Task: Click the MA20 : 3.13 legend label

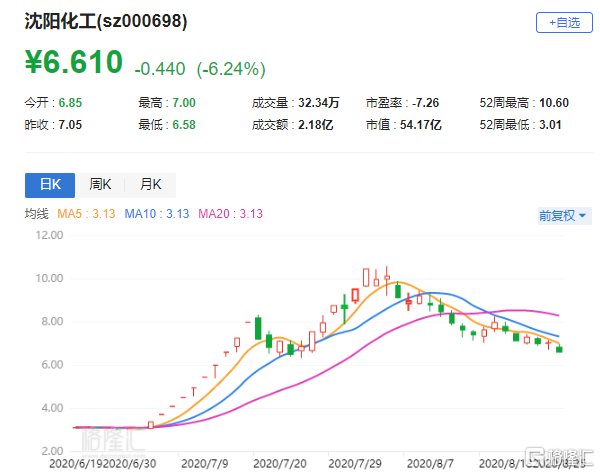Action: [x=230, y=213]
